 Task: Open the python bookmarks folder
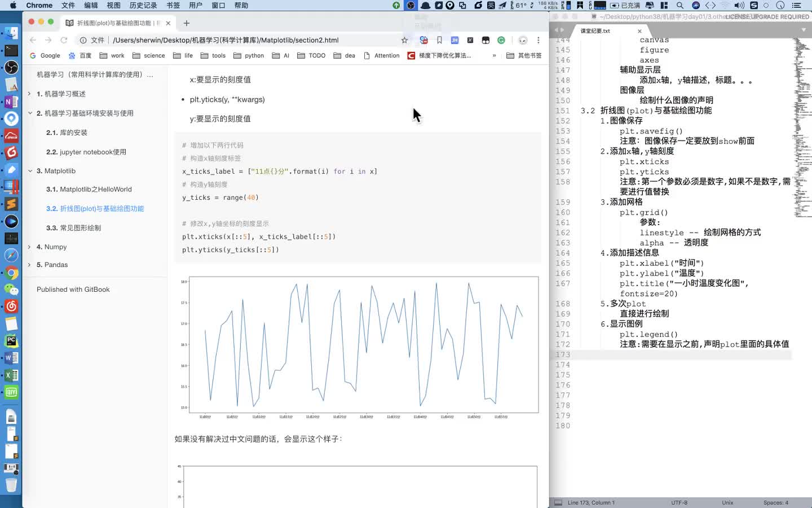(x=249, y=55)
